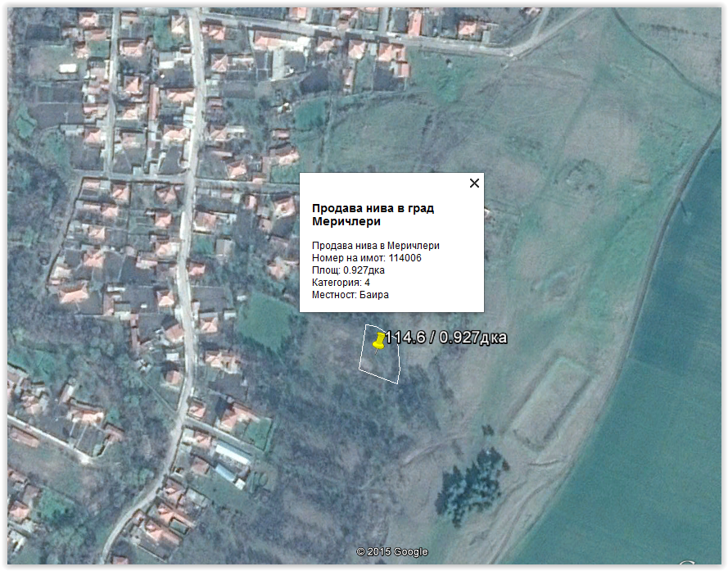Click the popup title "Продава нива в град Меричлери"
This screenshot has height=571, width=728.
click(x=373, y=215)
